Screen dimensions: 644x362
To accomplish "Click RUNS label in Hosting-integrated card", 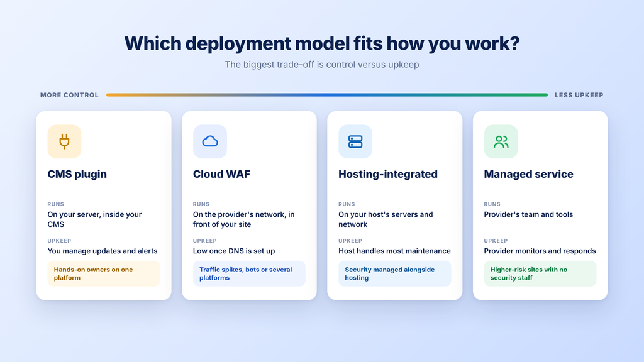I will [347, 204].
